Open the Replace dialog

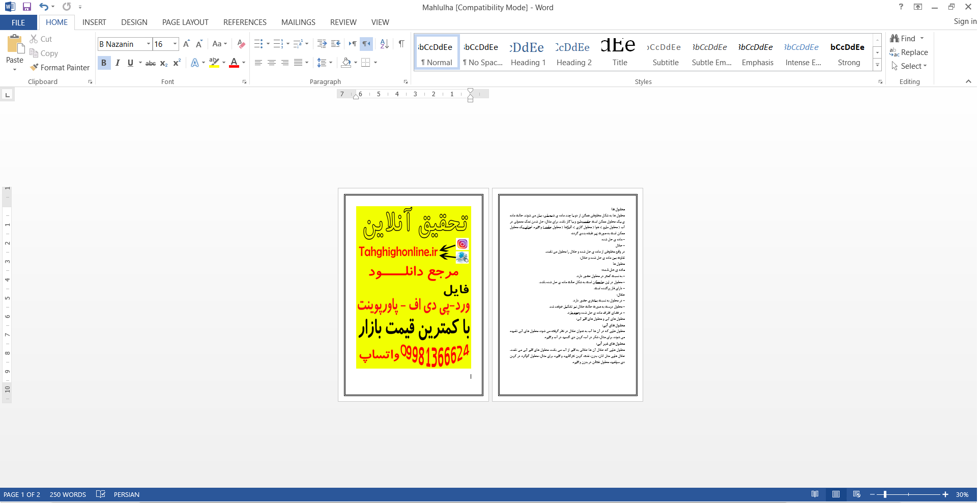coord(909,52)
